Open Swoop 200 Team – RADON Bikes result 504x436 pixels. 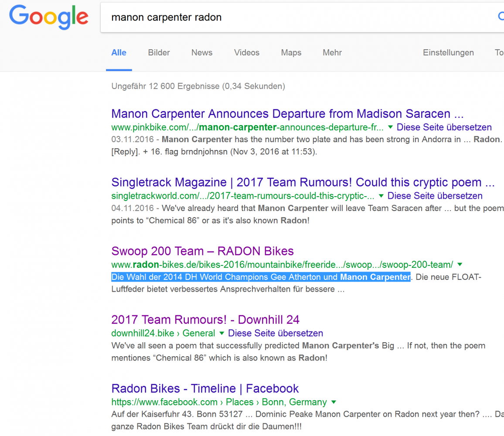click(202, 251)
